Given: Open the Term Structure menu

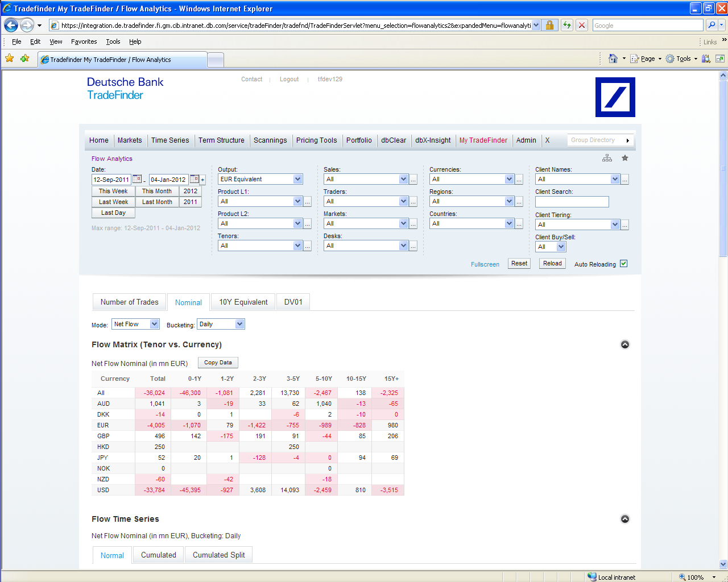Looking at the screenshot, I should coord(221,140).
